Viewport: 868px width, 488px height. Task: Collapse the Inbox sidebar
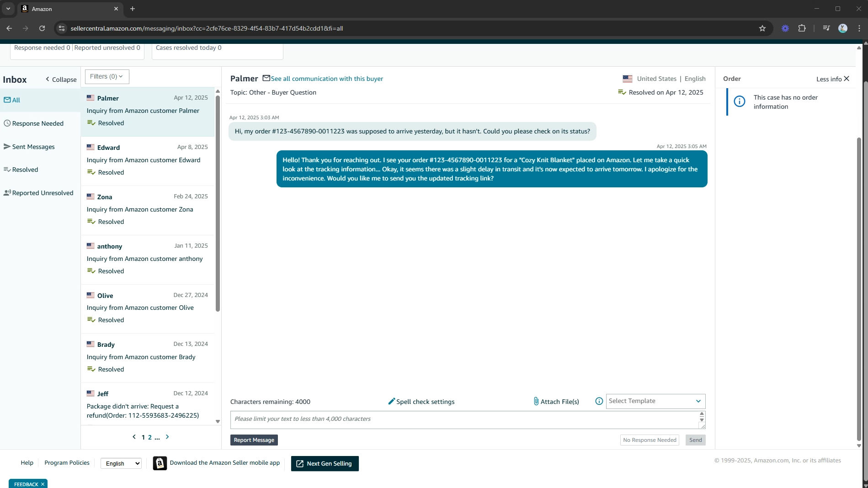click(x=61, y=80)
